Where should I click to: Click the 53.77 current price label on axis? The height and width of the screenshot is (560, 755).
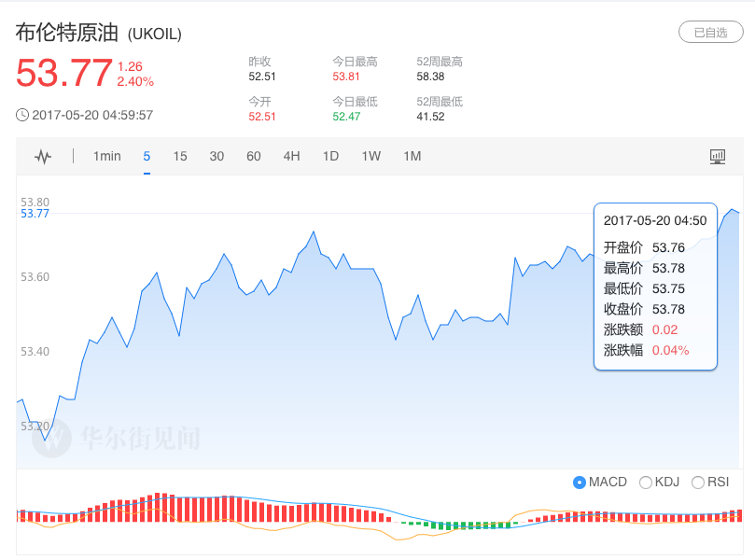35,214
